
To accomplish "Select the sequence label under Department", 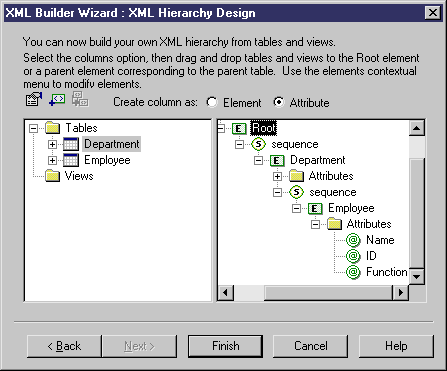I will (333, 192).
